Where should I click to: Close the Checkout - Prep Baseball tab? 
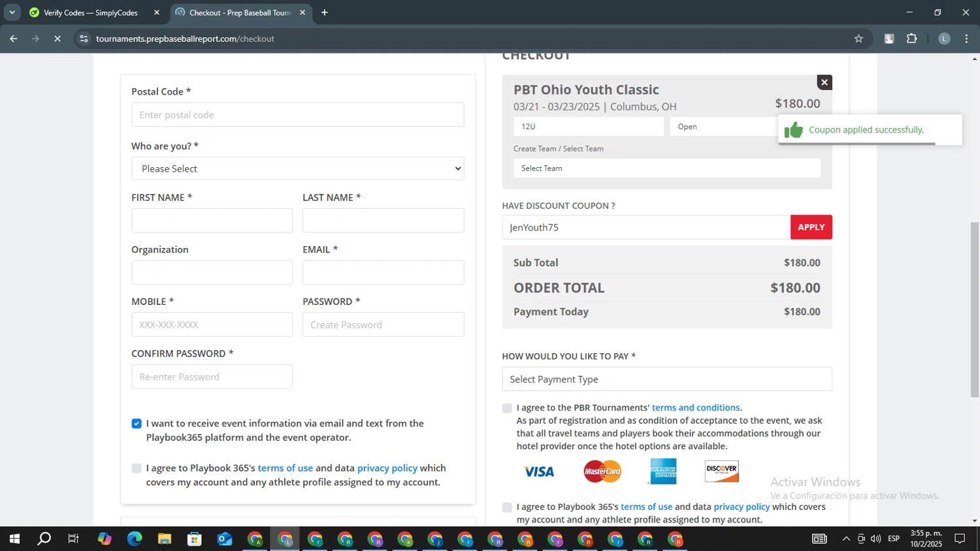pyautogui.click(x=302, y=12)
